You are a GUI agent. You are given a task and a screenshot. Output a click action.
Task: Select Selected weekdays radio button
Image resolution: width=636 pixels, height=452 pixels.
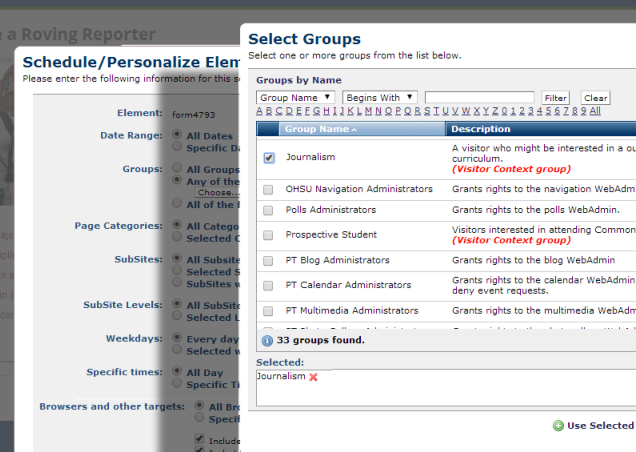(177, 349)
